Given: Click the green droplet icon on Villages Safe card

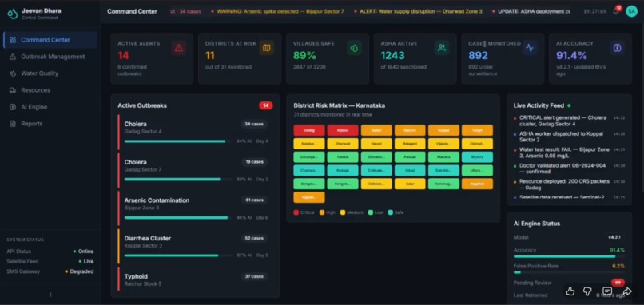Looking at the screenshot, I should [x=354, y=48].
